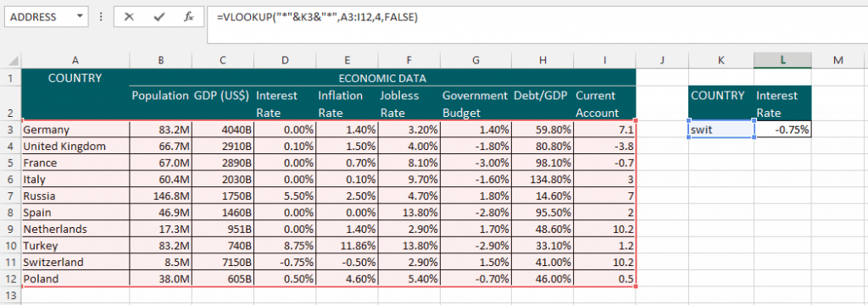Screen dimensions: 868x305
Task: Click the Select All corner triangle
Action: click(11, 60)
